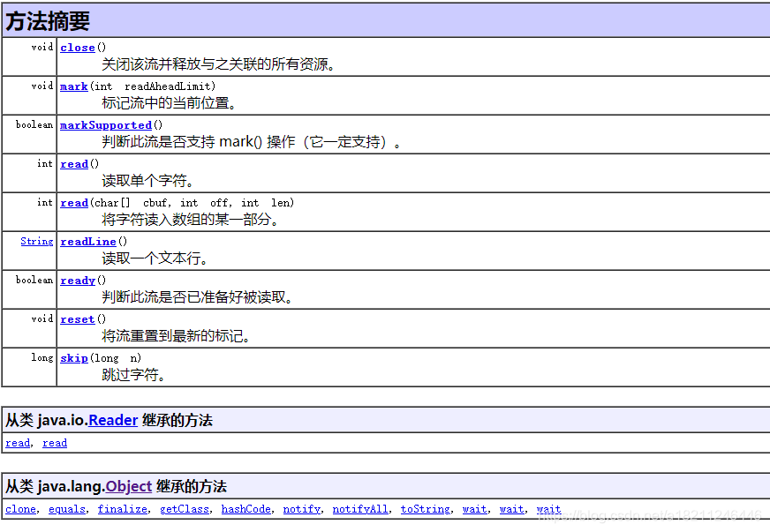Open the Object class link in java.lang heading
The image size is (770, 532).
129,486
